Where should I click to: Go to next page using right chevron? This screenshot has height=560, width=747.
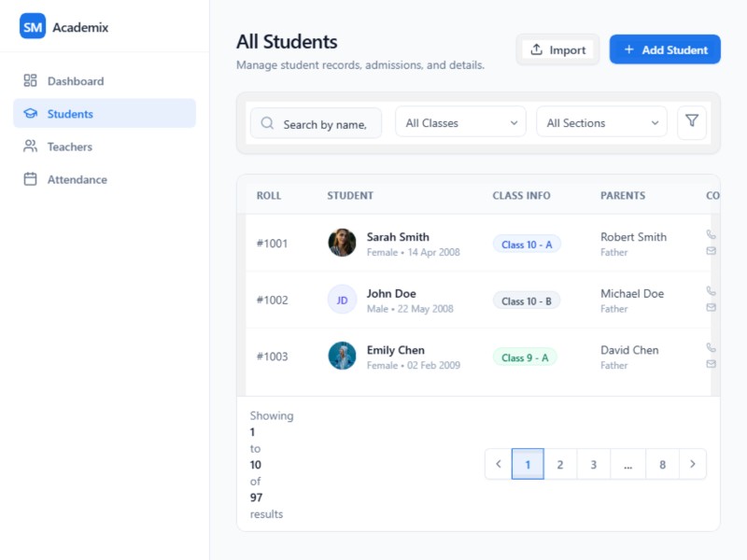692,464
